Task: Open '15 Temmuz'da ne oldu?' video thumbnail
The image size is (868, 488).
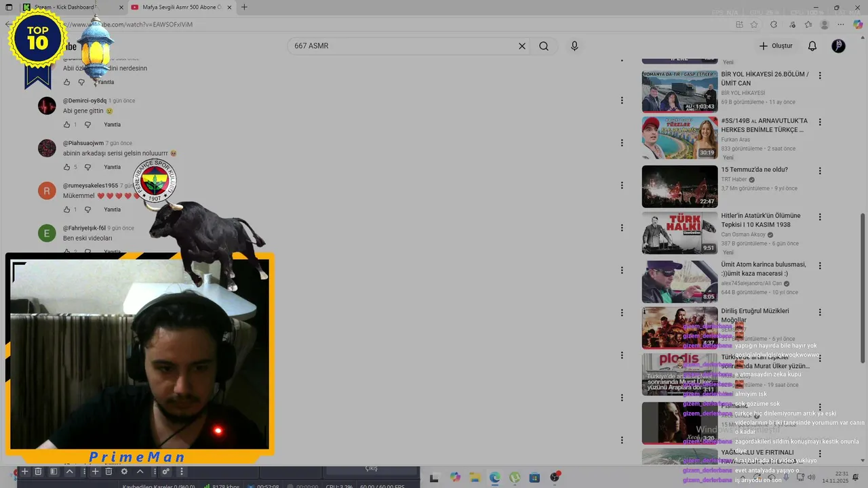Action: (x=679, y=186)
